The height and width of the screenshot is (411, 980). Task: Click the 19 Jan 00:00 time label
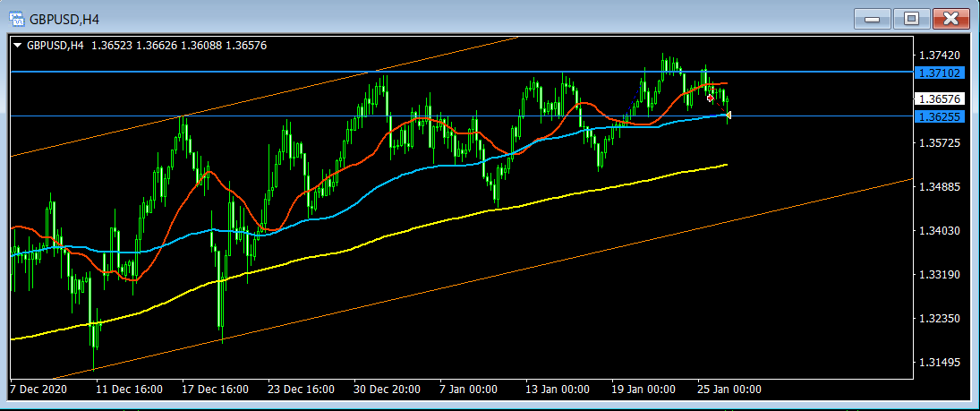coord(644,390)
